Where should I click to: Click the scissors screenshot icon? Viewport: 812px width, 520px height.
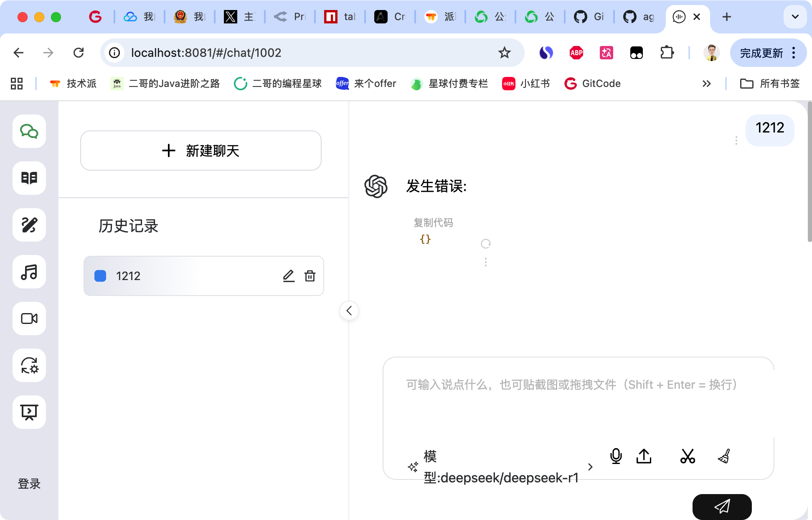(688, 456)
